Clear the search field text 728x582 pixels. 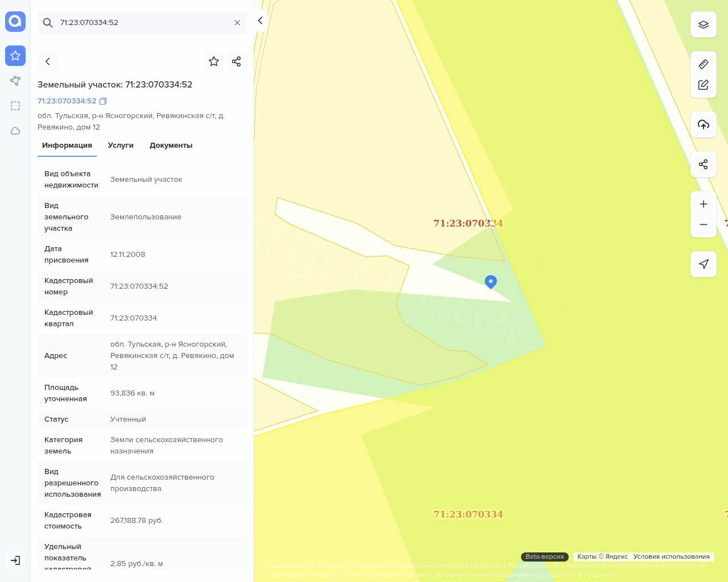(237, 23)
